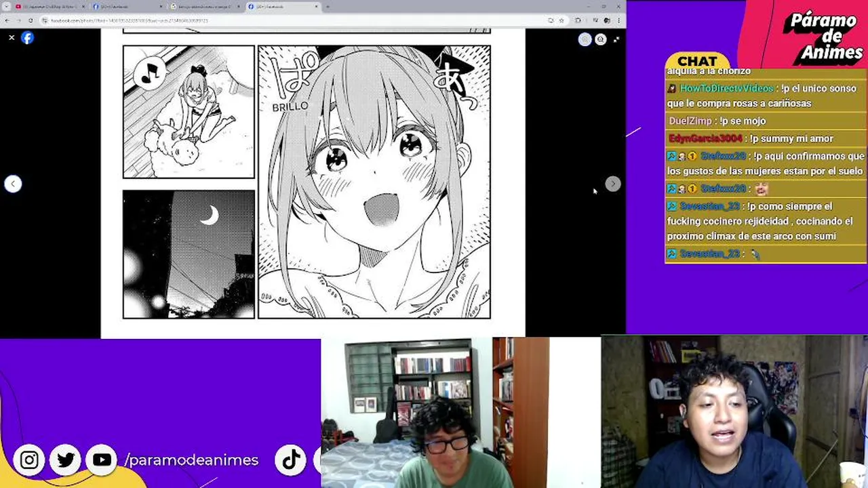868x488 pixels.
Task: Reload the page with refresh icon
Action: [x=31, y=20]
